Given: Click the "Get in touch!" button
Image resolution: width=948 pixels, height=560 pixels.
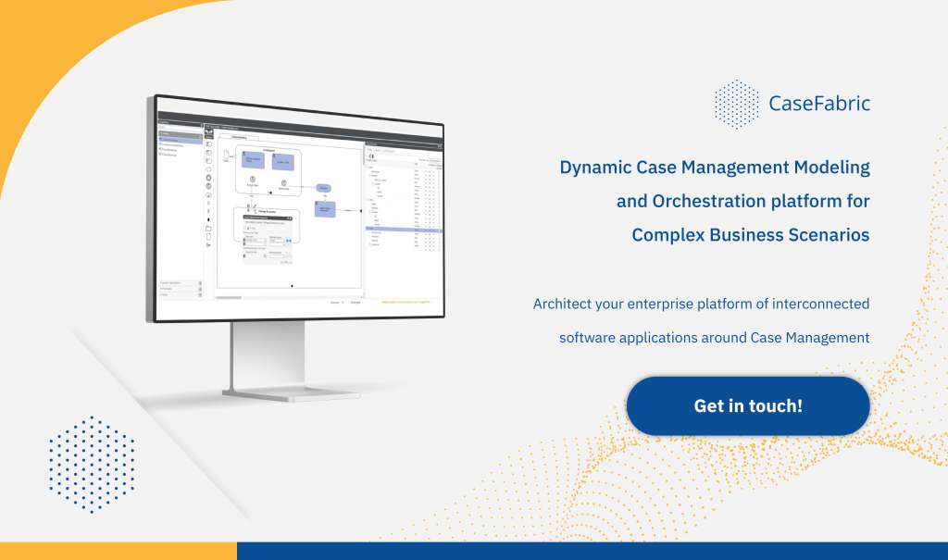Looking at the screenshot, I should coord(748,405).
